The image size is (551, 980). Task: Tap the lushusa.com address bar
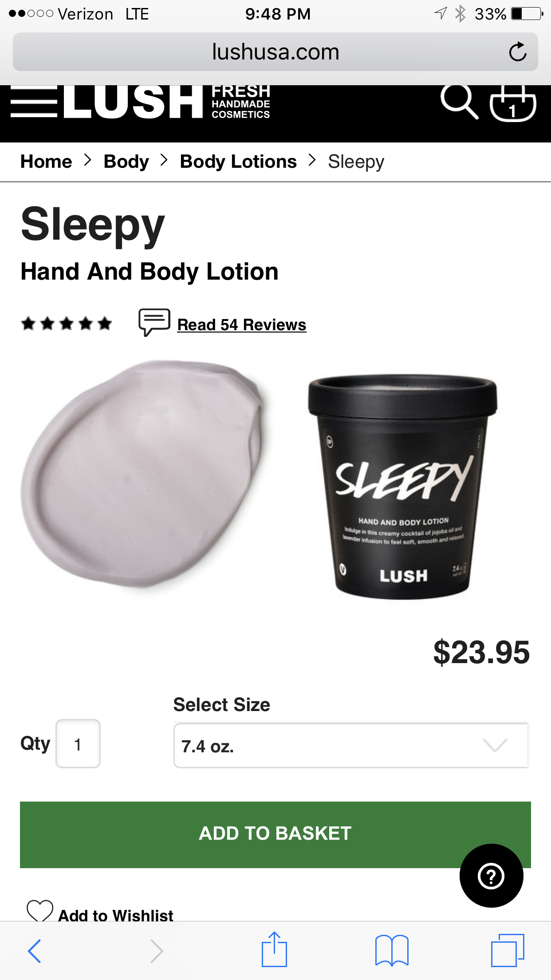(275, 52)
